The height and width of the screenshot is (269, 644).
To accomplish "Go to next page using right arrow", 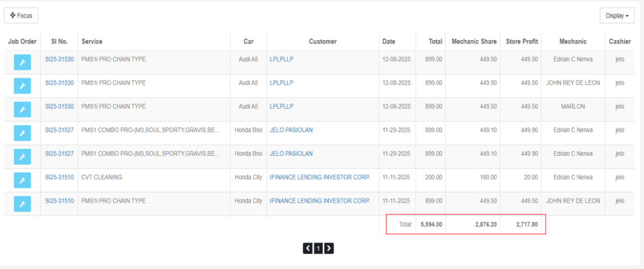I will coord(329,248).
